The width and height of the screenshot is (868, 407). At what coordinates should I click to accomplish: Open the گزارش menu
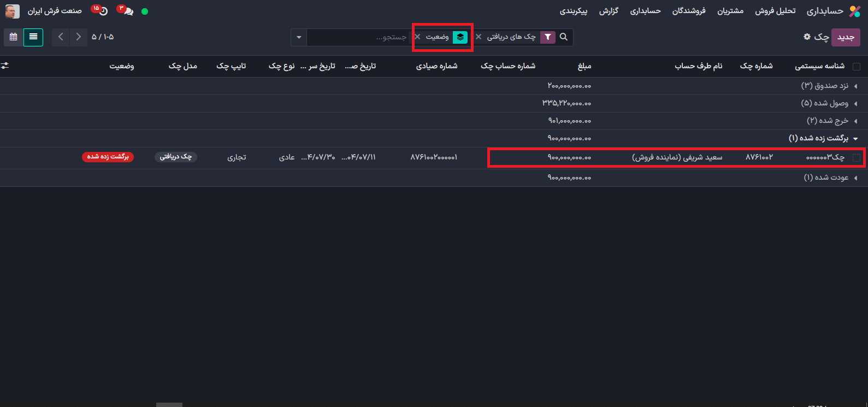(x=609, y=11)
